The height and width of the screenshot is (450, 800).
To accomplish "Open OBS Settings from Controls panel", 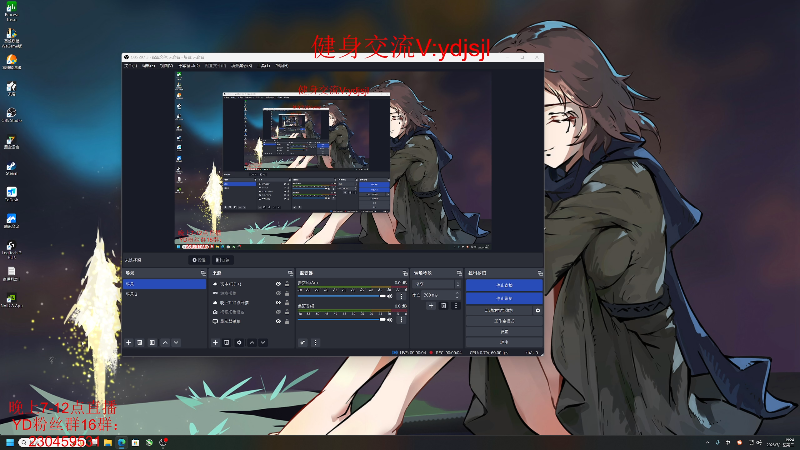I will [x=504, y=332].
